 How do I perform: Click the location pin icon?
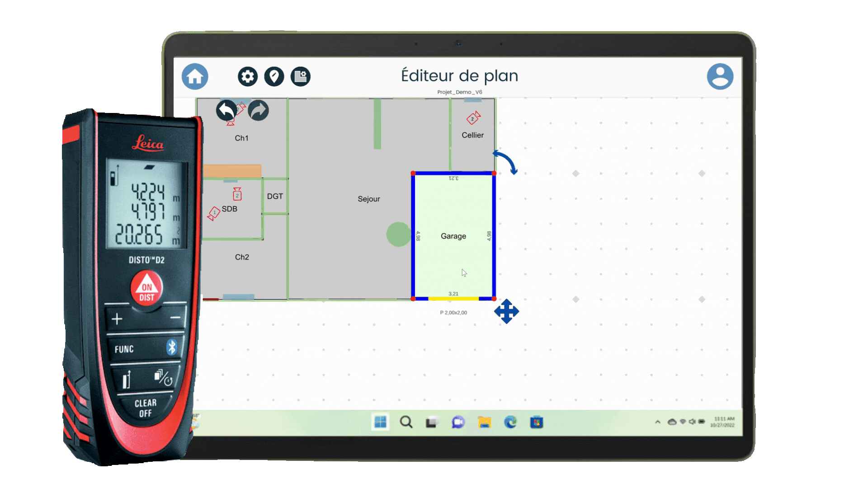(274, 76)
